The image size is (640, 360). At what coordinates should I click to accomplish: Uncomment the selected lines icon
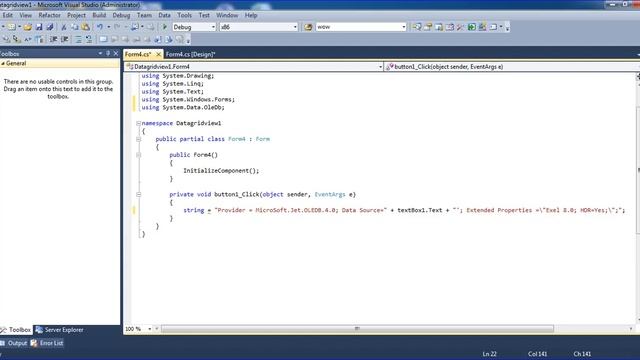click(89, 39)
